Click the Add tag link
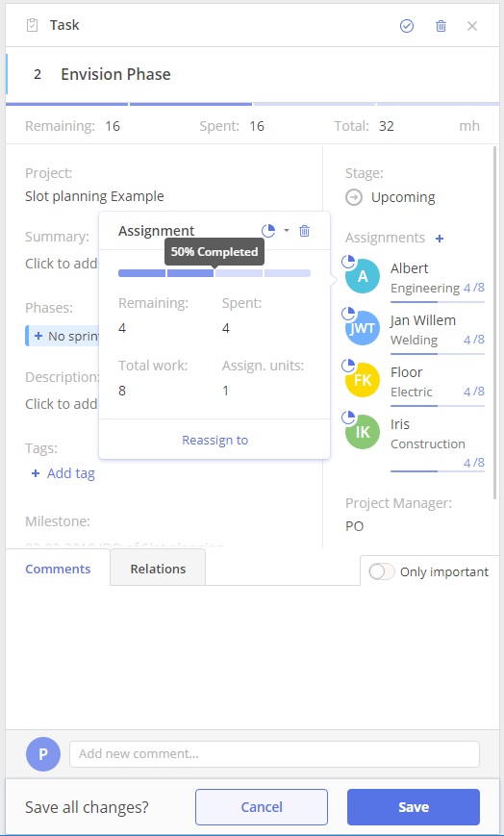 [x=63, y=473]
